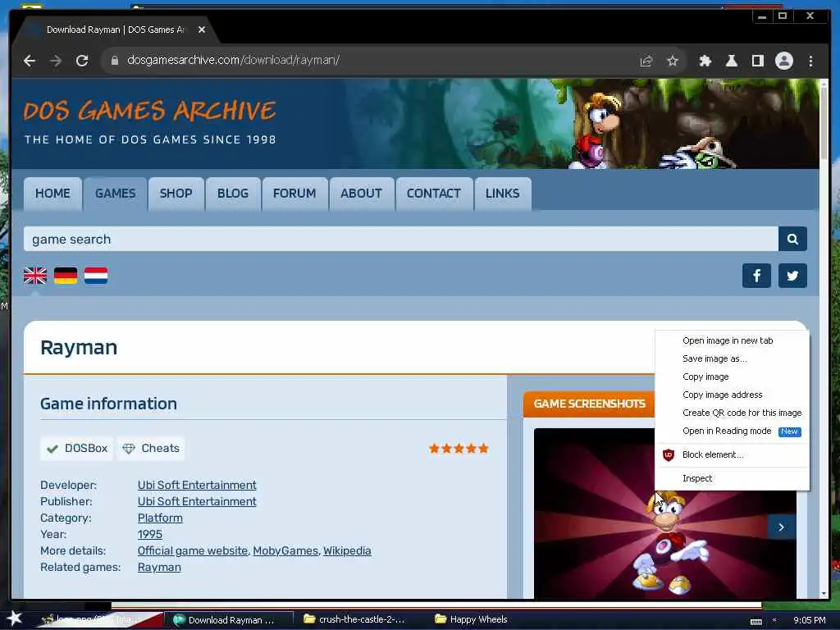Open the CONTACT navigation tab
The height and width of the screenshot is (630, 840).
click(433, 194)
